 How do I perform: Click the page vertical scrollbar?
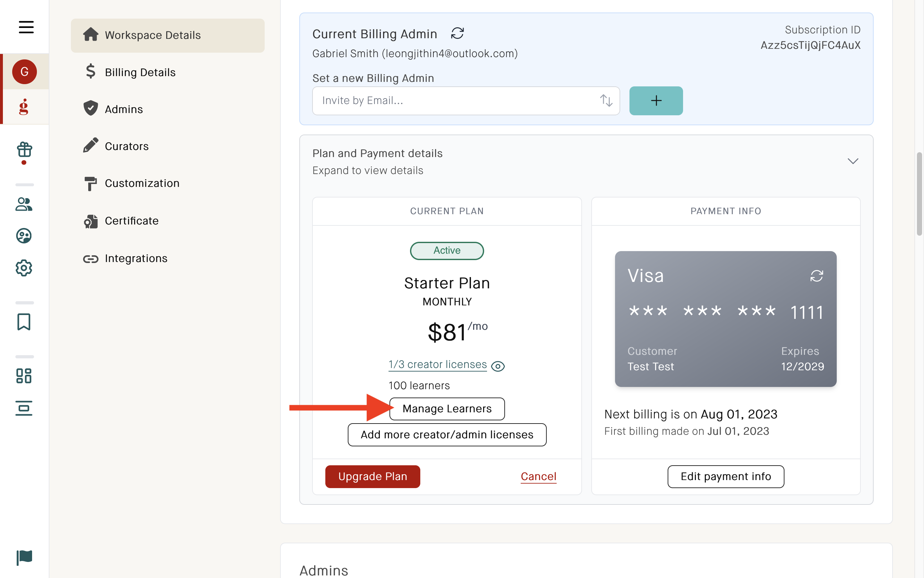coord(919,194)
